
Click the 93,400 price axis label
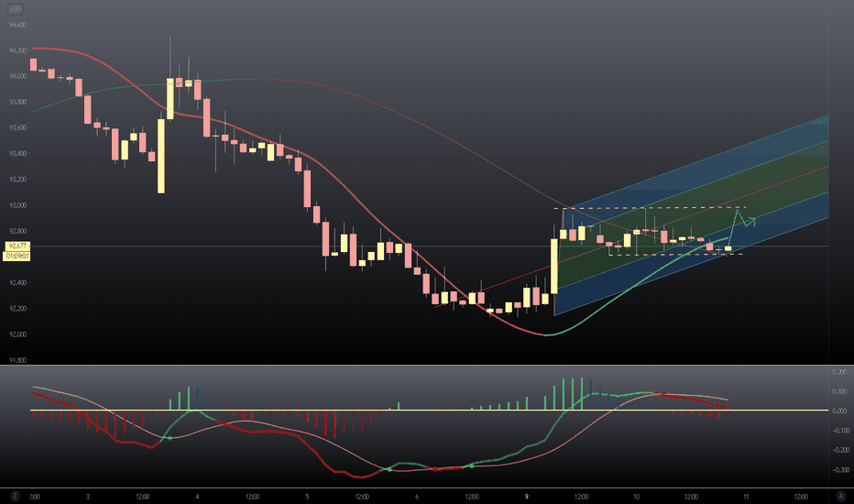17,154
